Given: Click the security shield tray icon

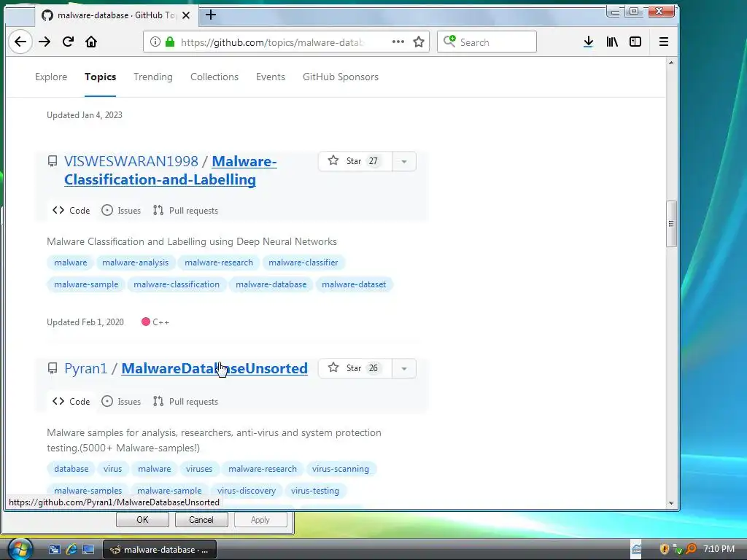Looking at the screenshot, I should [x=664, y=549].
